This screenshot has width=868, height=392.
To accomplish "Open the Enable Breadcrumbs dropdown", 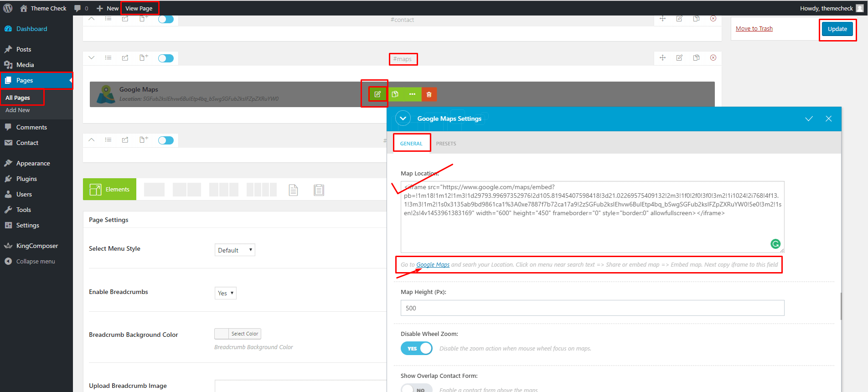I will [x=226, y=293].
